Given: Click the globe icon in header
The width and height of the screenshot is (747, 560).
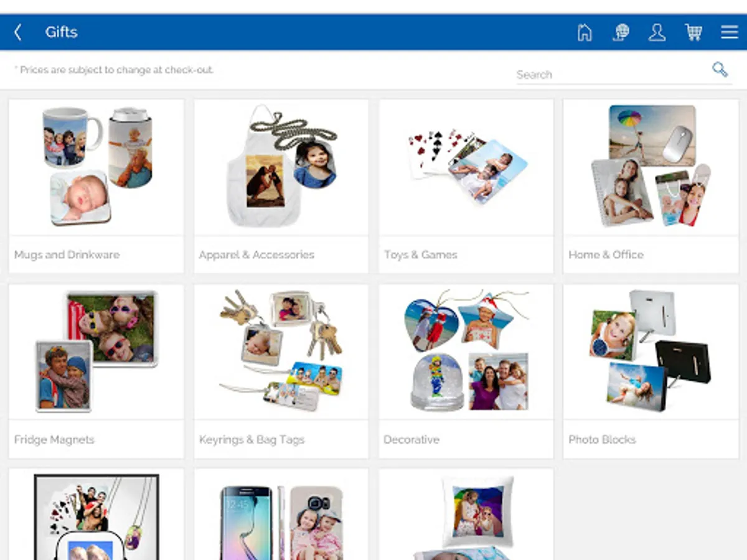Looking at the screenshot, I should (x=621, y=32).
